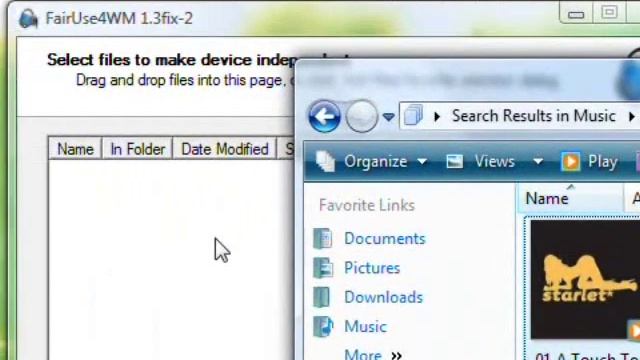640x360 pixels.
Task: Open Documents favorite link
Action: pos(384,238)
